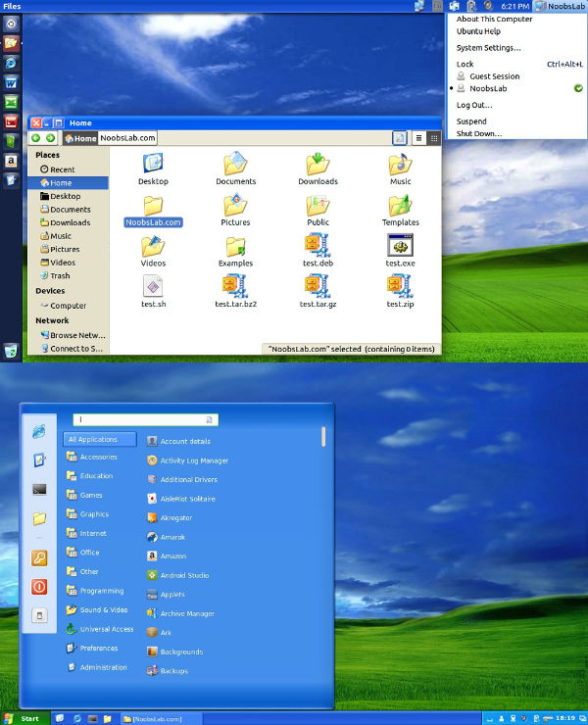588x725 pixels.
Task: Click Connect to Server in sidebar
Action: pos(72,349)
